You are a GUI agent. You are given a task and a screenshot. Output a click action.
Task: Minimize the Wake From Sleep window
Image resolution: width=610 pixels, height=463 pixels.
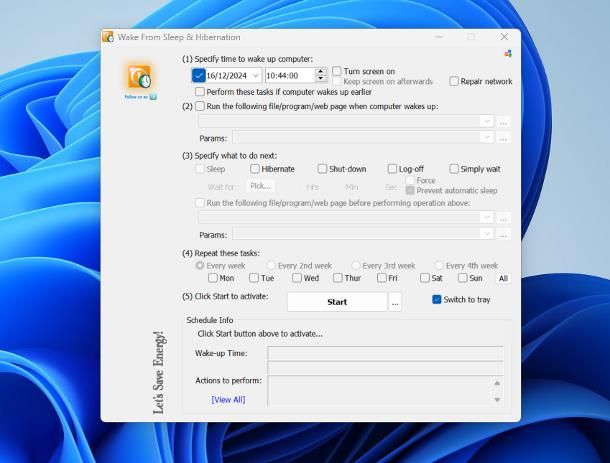tap(439, 37)
